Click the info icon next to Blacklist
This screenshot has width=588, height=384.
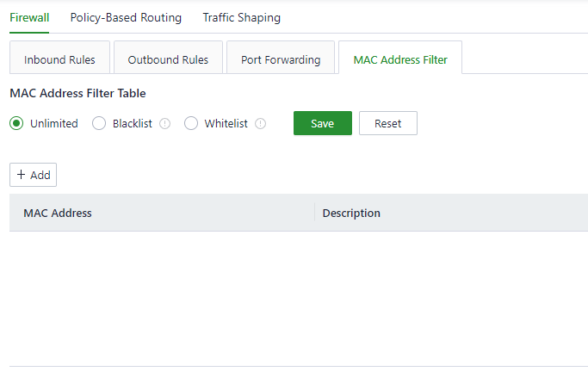click(x=165, y=124)
